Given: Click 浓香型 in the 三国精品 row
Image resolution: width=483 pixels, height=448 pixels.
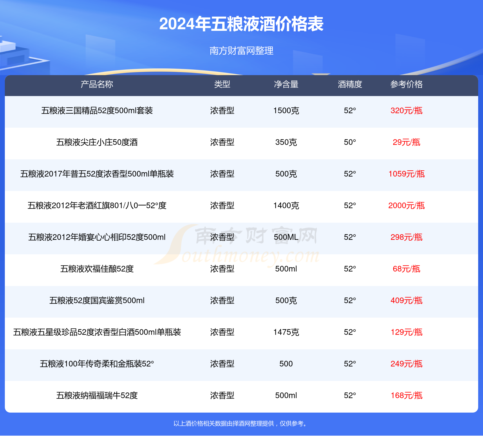Looking at the screenshot, I should point(222,111).
